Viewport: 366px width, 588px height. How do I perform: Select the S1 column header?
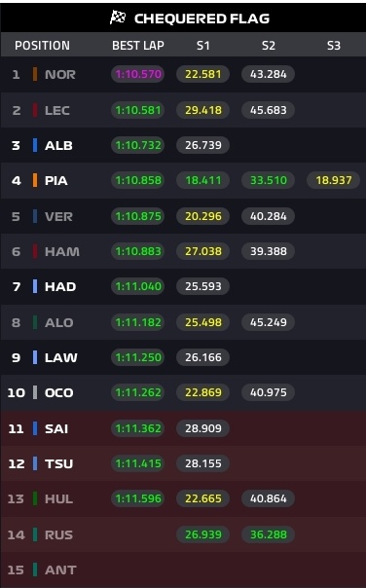point(202,46)
